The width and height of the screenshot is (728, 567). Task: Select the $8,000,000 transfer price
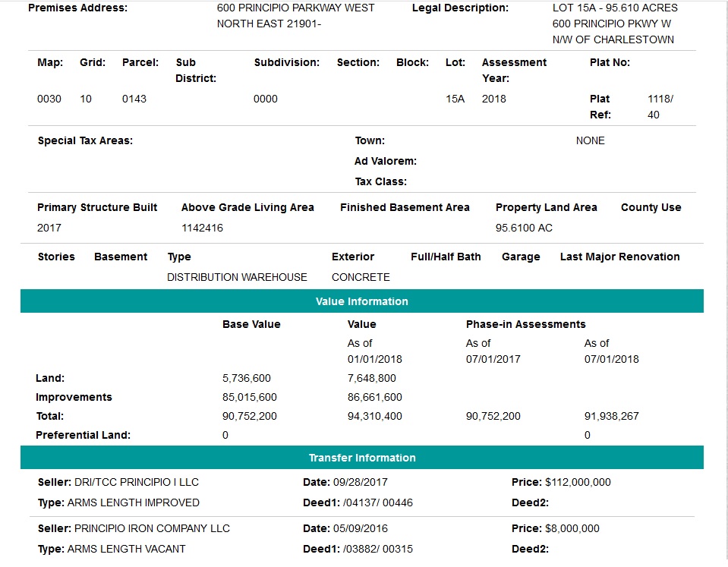coord(572,528)
